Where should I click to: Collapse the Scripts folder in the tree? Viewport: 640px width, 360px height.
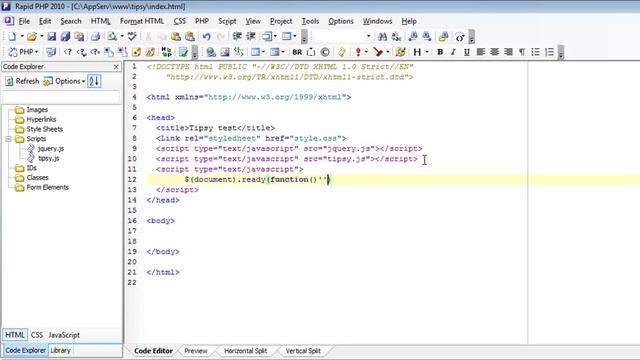[x=9, y=139]
